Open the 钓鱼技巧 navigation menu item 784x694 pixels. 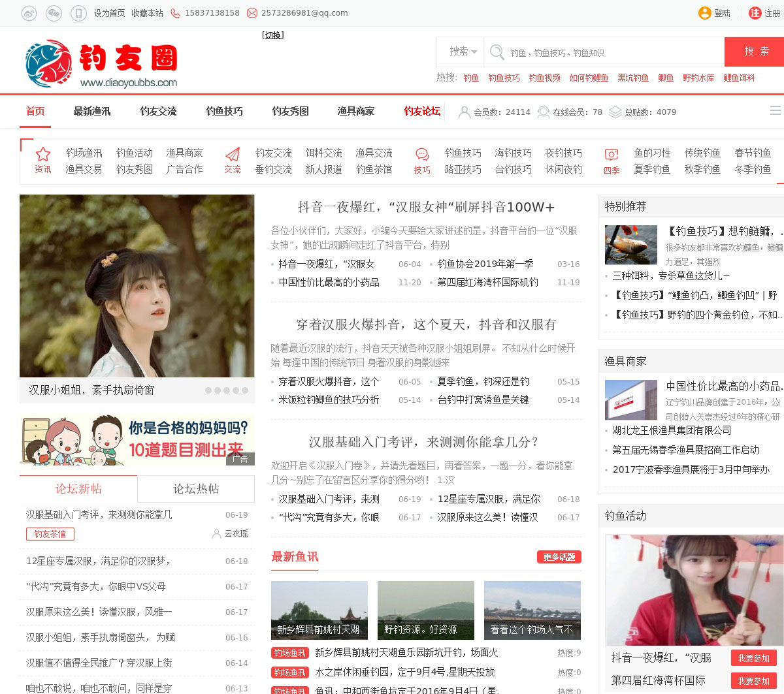click(x=224, y=112)
